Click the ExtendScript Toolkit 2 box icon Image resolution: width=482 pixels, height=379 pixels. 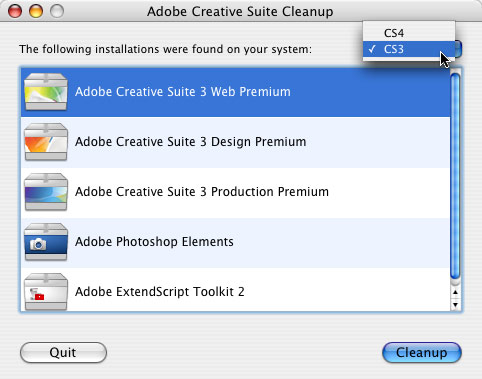click(46, 292)
